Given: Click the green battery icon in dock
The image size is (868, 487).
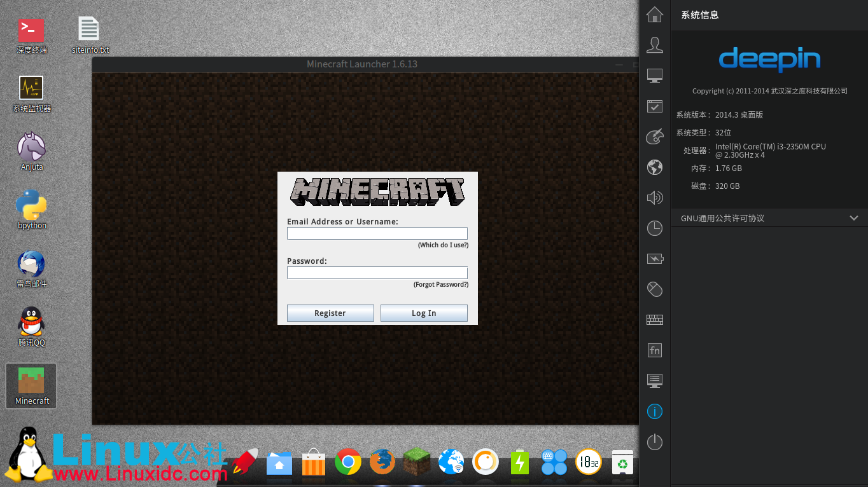Looking at the screenshot, I should [520, 462].
